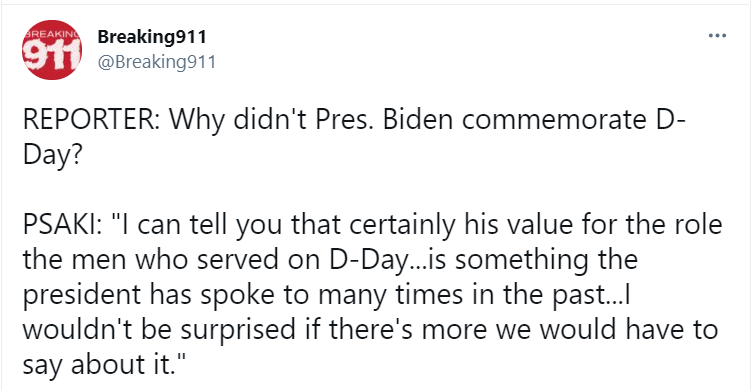Image resolution: width=753 pixels, height=391 pixels.
Task: Click the phrase 'served on D-Day' in the quote
Action: pyautogui.click(x=302, y=259)
